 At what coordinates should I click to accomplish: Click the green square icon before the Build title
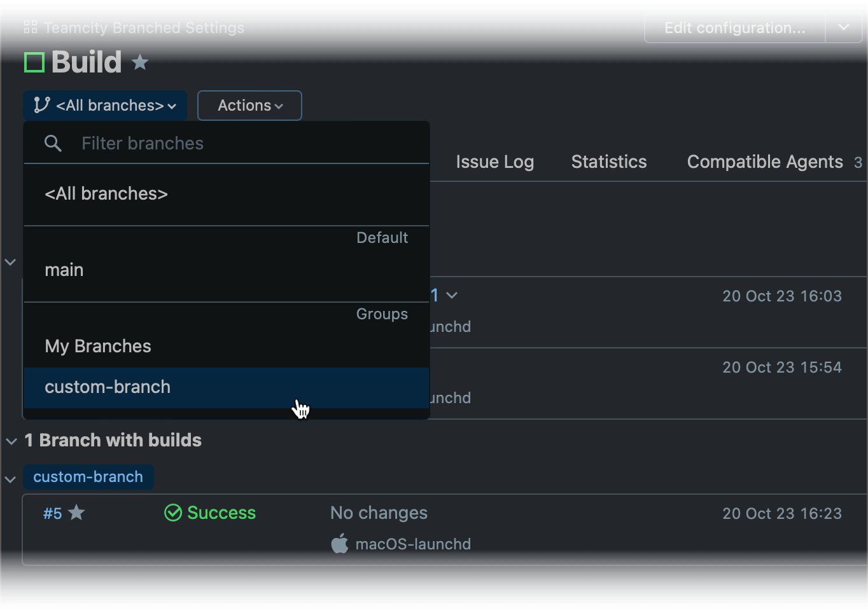(x=34, y=62)
